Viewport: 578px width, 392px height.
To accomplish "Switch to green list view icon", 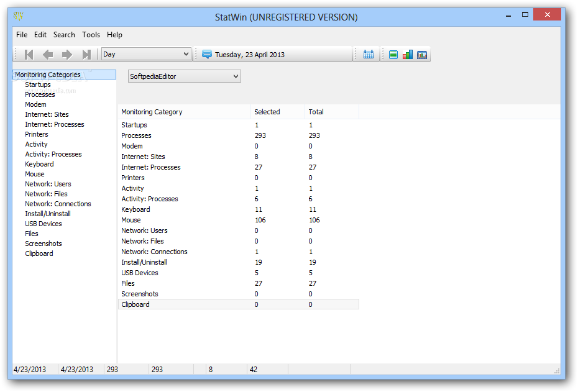I will 393,55.
